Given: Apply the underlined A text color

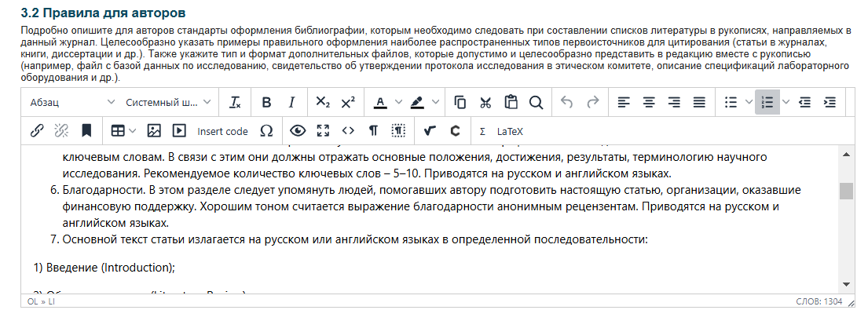Looking at the screenshot, I should tap(380, 102).
